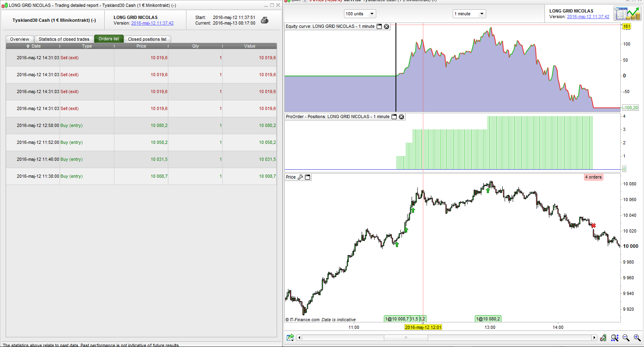
Task: Click the Start date 2016-maj-12 11:37:51
Action: point(234,18)
